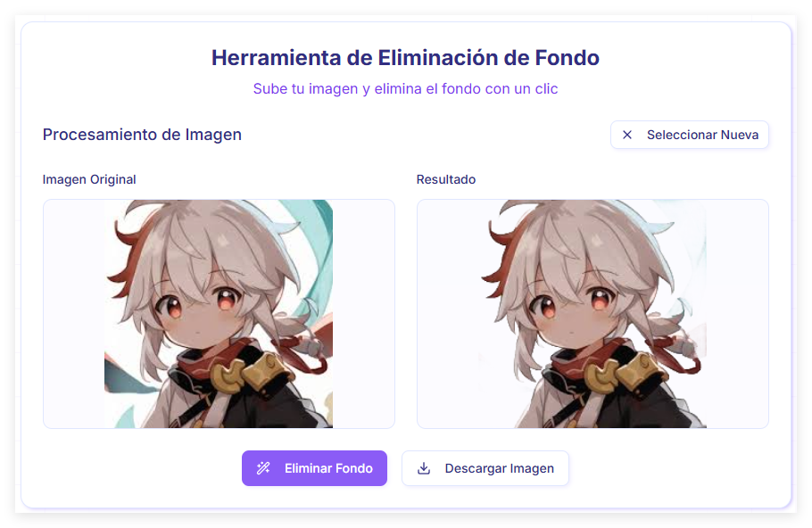The width and height of the screenshot is (812, 528).
Task: Click the purple subtitle about uploading your image
Action: tap(405, 89)
